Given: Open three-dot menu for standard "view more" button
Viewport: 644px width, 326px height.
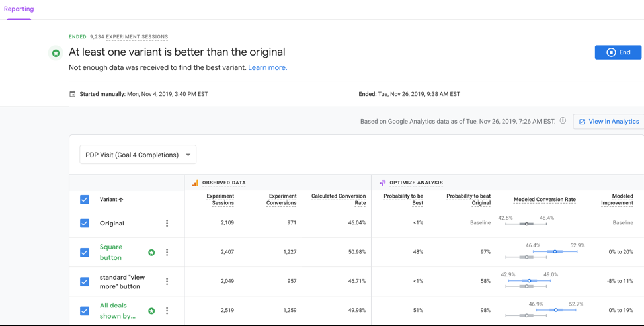Looking at the screenshot, I should (167, 282).
